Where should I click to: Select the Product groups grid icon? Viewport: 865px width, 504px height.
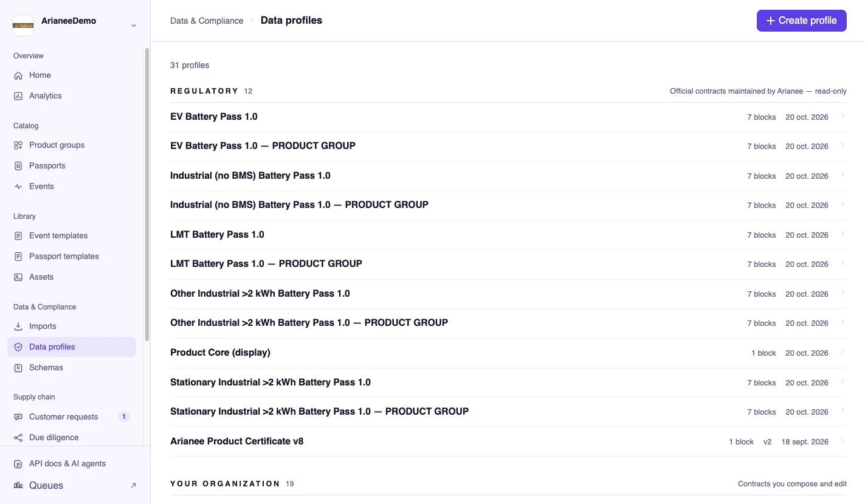[18, 145]
